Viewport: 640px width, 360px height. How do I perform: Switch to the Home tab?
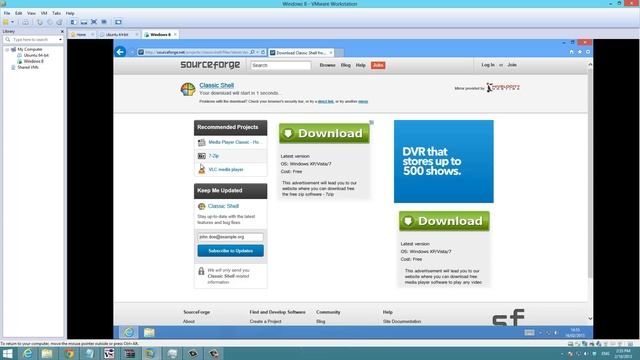coord(82,35)
